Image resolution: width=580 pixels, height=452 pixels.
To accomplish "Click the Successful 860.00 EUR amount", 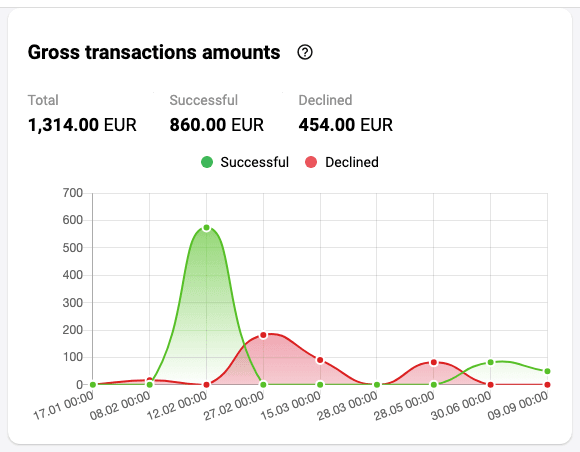I will click(x=216, y=125).
